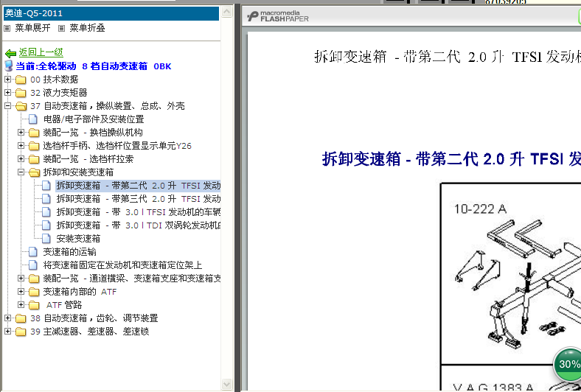This screenshot has height=392, width=581.
Task: Click page icon beside 变速箱的运输
Action: pyautogui.click(x=33, y=252)
